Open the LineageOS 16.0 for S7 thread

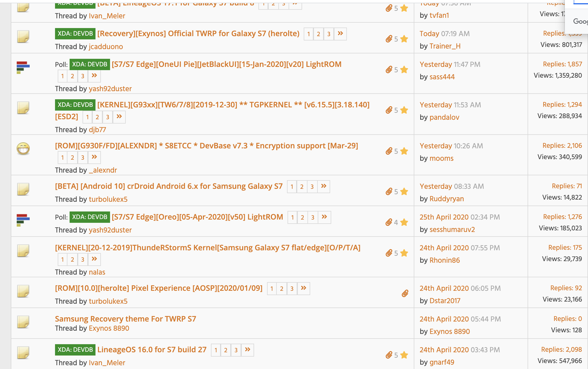(152, 350)
